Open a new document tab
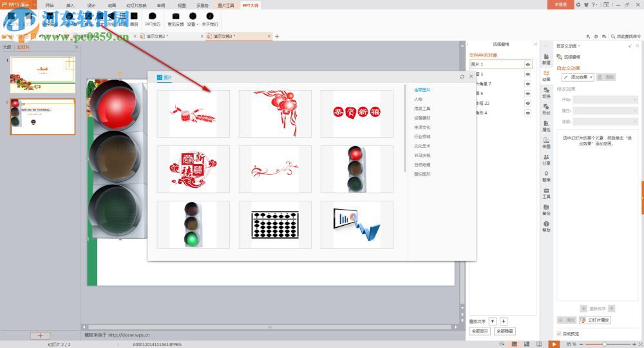 pos(277,36)
